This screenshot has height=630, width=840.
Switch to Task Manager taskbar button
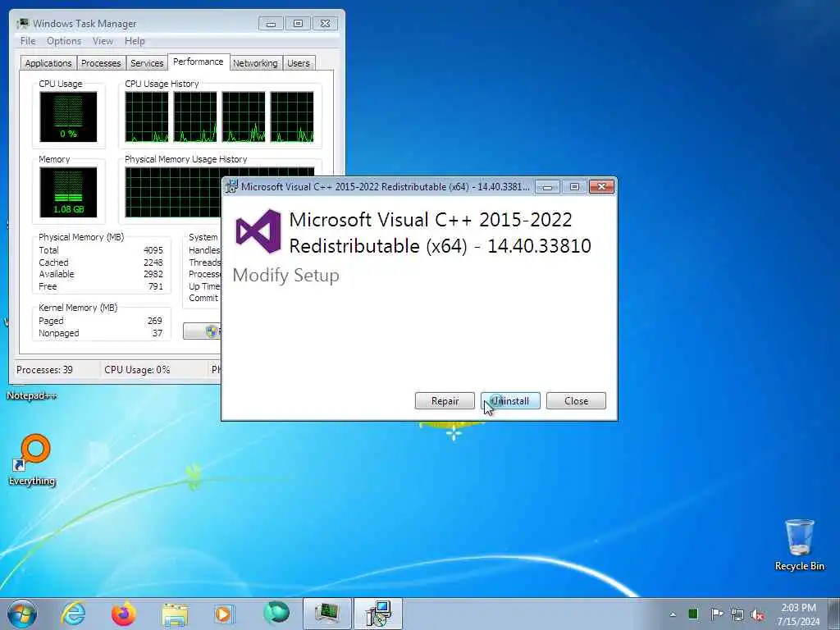[326, 614]
